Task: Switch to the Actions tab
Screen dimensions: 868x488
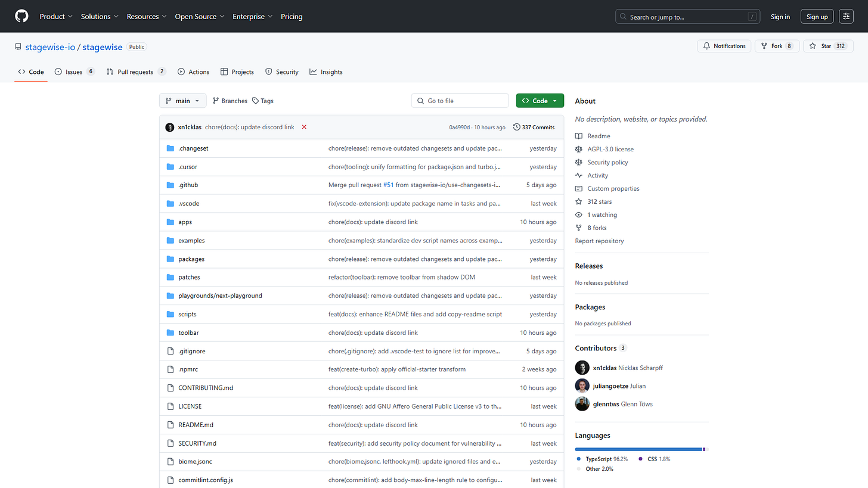Action: 194,72
